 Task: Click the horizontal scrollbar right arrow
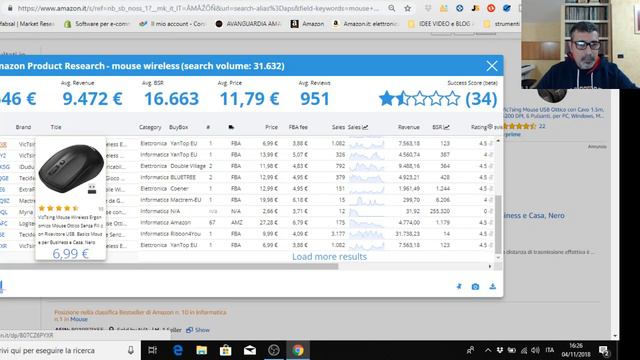click(490, 266)
